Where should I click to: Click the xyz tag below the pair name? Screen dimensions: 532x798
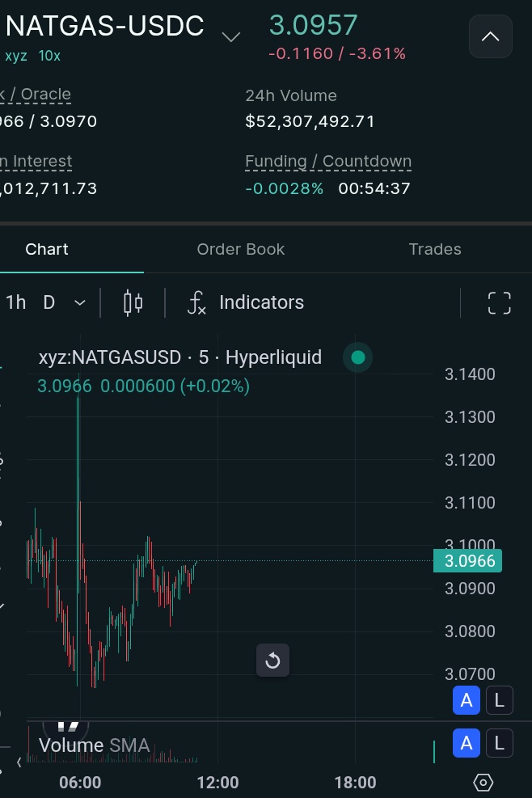[16, 56]
